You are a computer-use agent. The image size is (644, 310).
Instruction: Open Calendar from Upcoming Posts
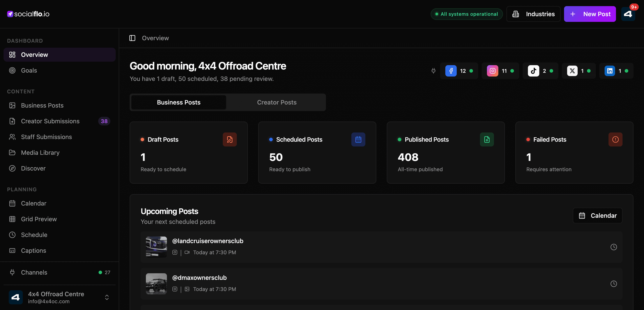598,215
